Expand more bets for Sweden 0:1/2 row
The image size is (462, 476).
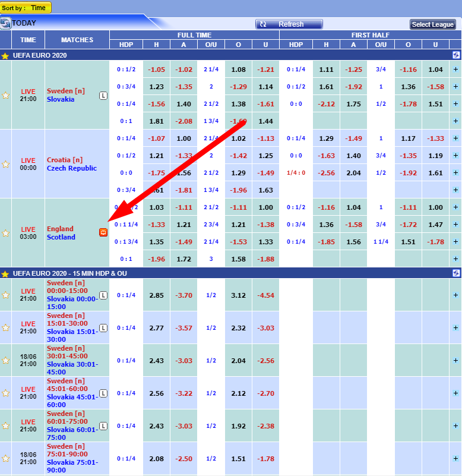point(455,70)
